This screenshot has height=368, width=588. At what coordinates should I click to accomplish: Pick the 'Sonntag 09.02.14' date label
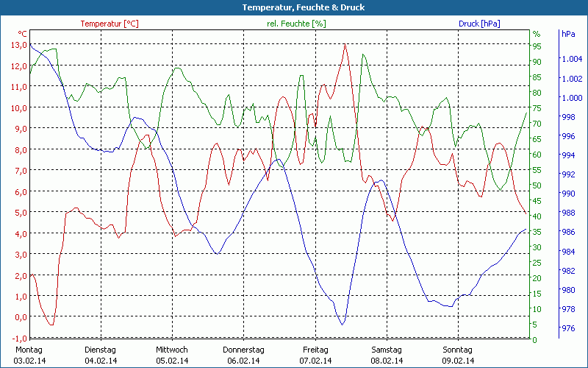click(x=458, y=355)
